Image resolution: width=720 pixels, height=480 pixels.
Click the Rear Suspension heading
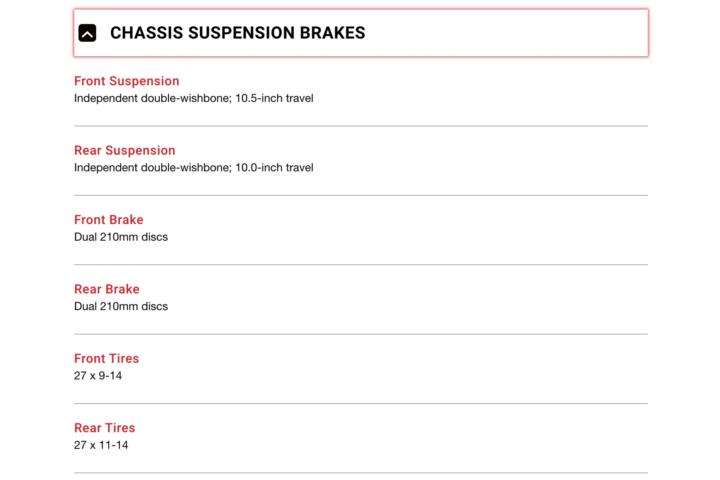click(125, 150)
